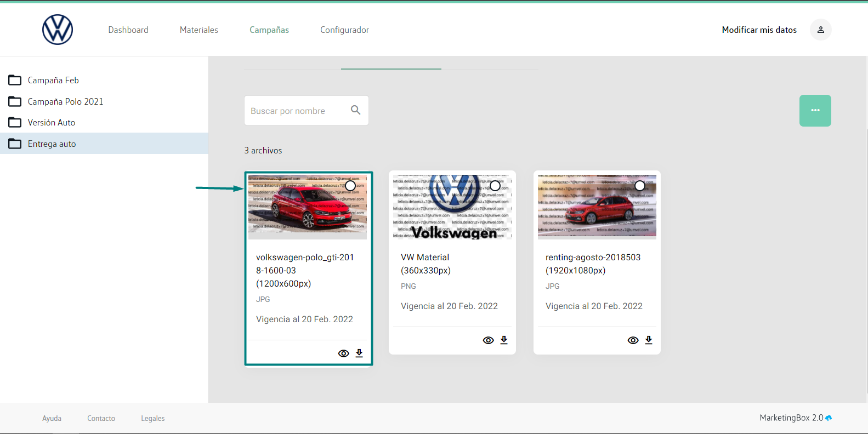Click the MarketingBox 2.0 label

coord(792,418)
